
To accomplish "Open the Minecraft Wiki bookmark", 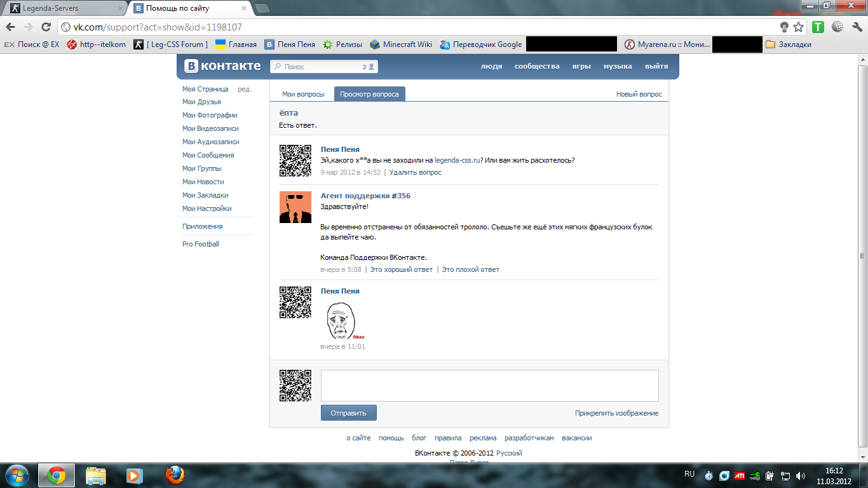I will tap(401, 44).
